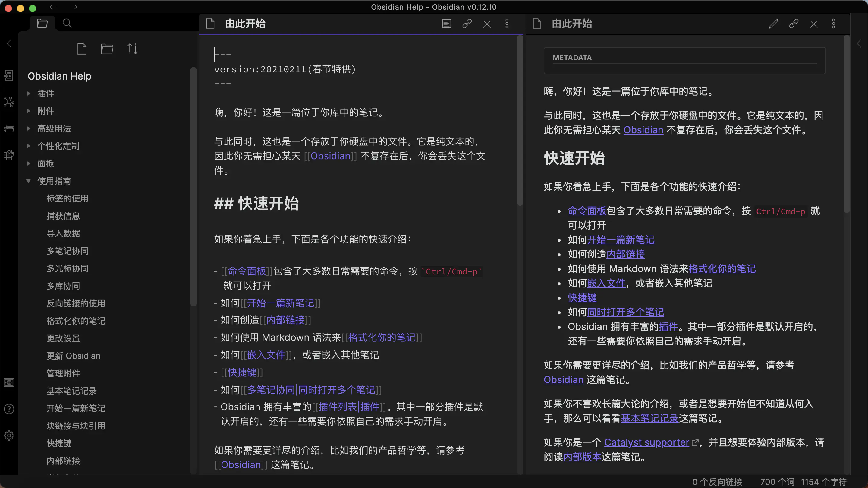Click new note icon at top of sidebar
This screenshot has height=488, width=868.
point(82,49)
